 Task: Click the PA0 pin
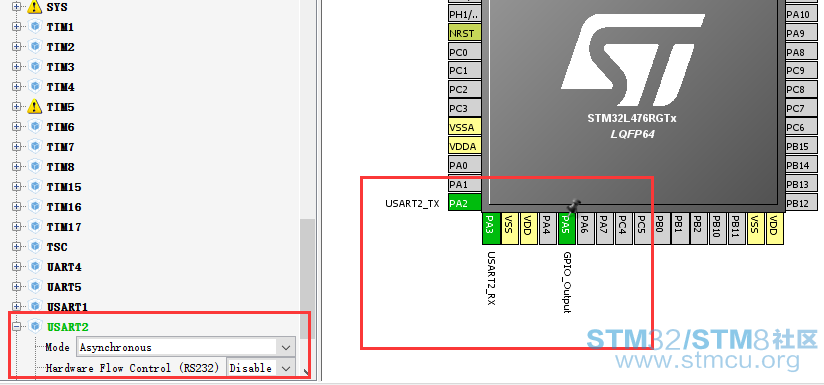pos(465,165)
